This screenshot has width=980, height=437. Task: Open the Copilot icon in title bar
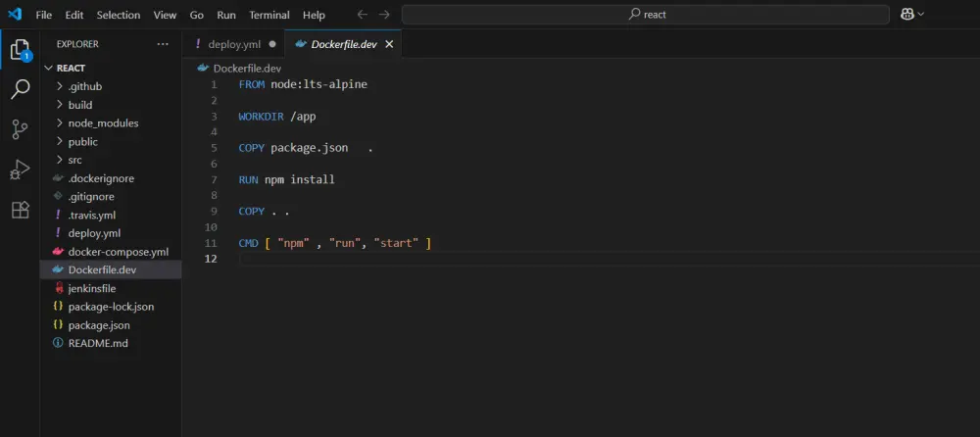[906, 15]
